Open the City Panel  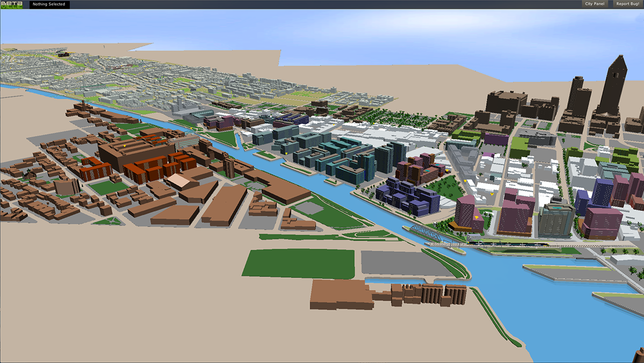[595, 4]
